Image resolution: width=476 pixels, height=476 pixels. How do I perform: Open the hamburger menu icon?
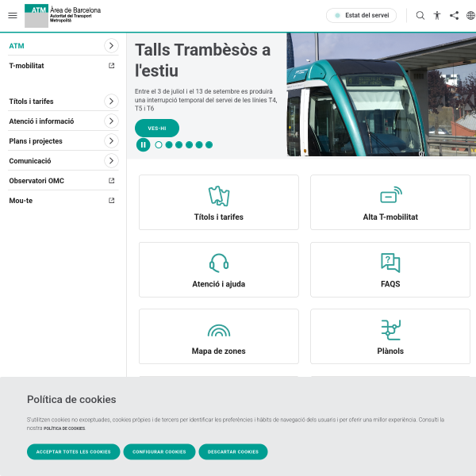click(x=13, y=16)
